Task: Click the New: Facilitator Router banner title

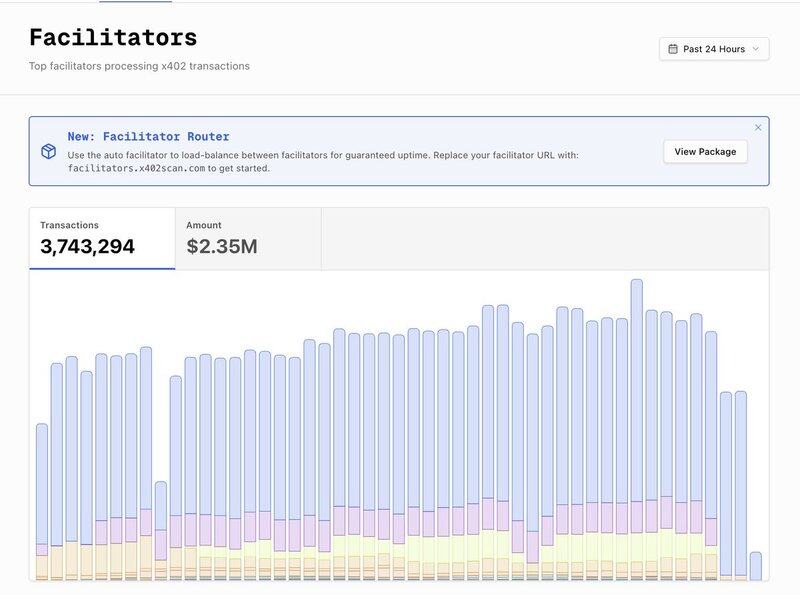Action: pyautogui.click(x=148, y=136)
